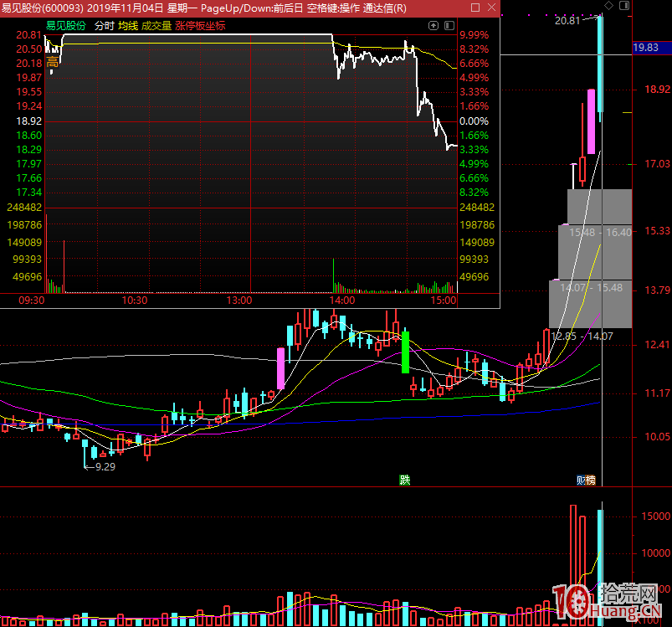Click the 15:00 time label
672x627 pixels.
444,301
